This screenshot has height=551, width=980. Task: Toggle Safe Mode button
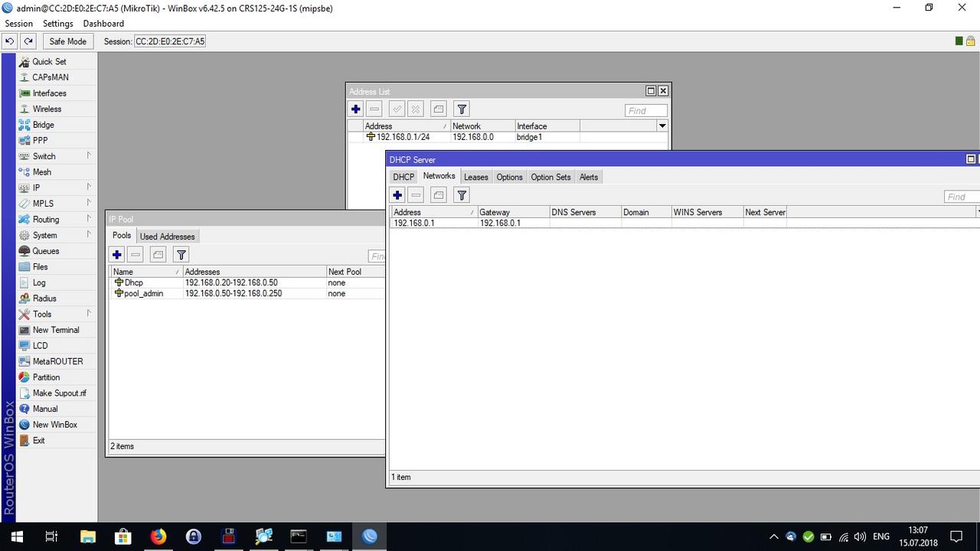[x=68, y=41]
